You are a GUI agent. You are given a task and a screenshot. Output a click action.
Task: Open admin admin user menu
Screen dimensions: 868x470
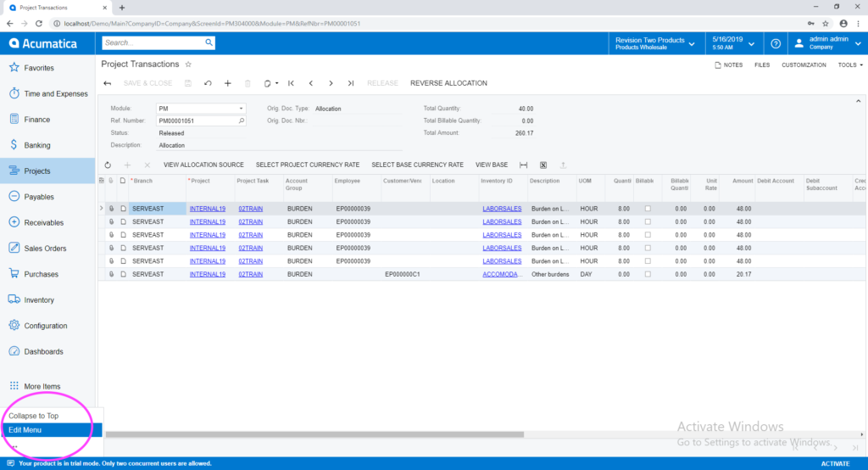(x=827, y=43)
